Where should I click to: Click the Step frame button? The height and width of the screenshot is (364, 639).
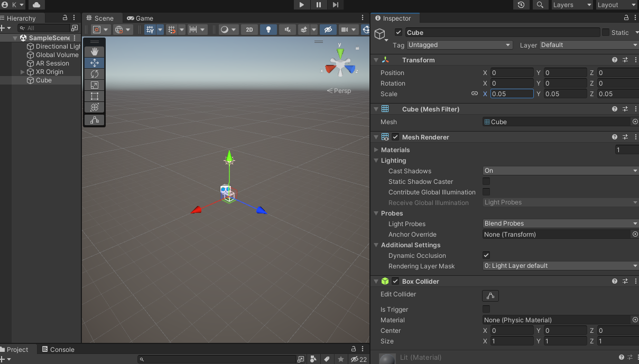pos(336,5)
